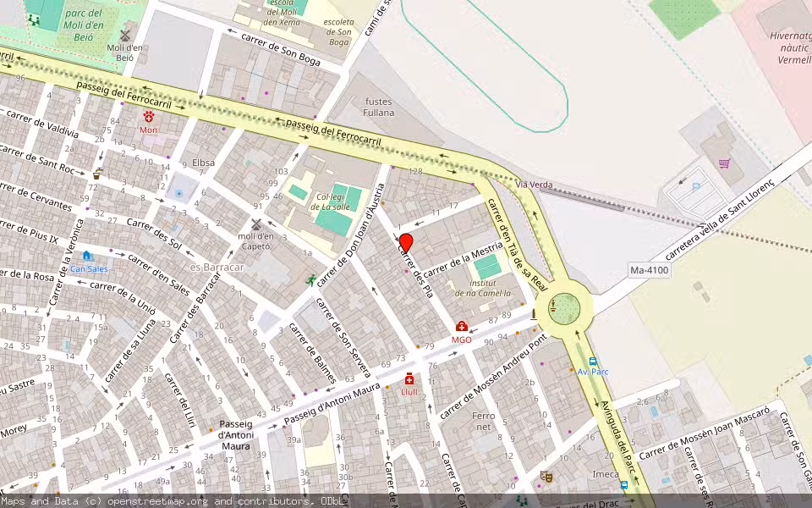
Task: Select the Can Sales text label
Action: tap(89, 268)
